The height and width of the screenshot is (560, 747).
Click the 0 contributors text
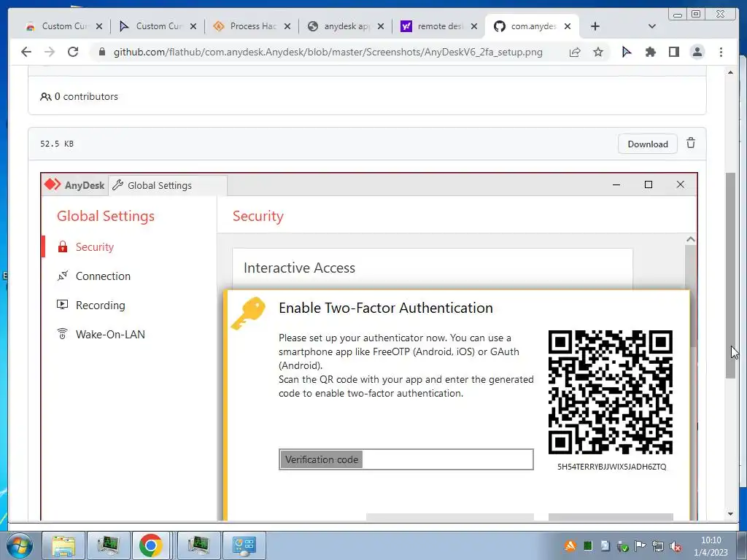click(x=86, y=96)
